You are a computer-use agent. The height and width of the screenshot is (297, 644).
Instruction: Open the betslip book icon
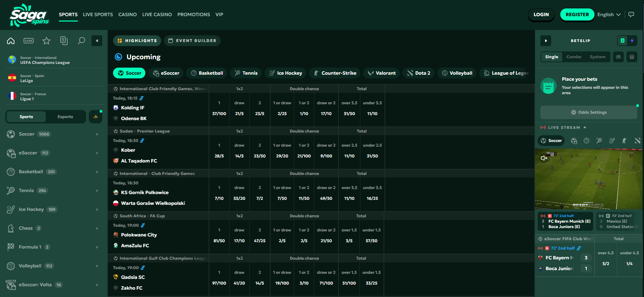[x=618, y=57]
